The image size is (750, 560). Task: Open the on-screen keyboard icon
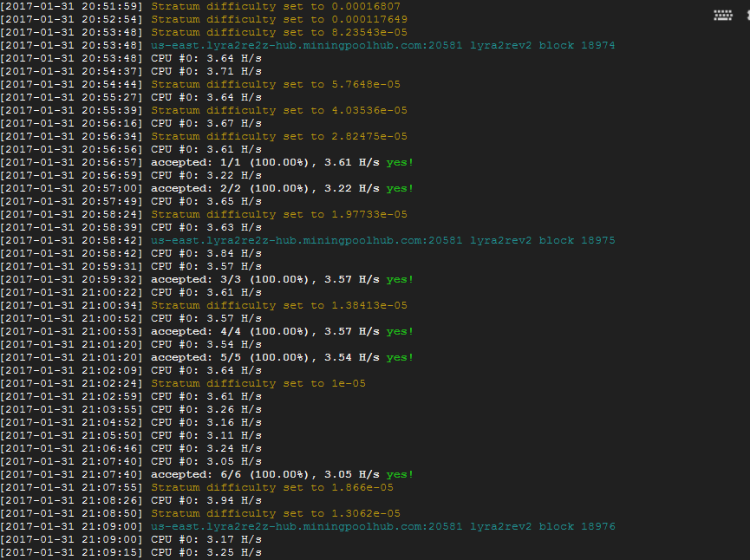[723, 16]
